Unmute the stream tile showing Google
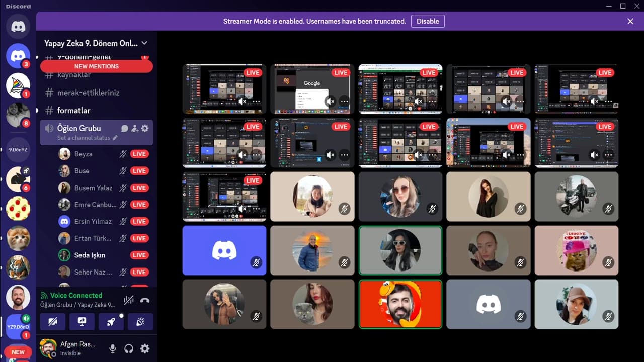The width and height of the screenshot is (644, 362). point(330,101)
